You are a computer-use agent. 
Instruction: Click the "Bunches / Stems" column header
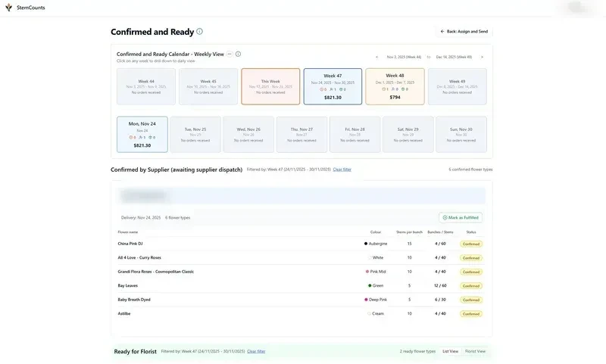tap(440, 232)
